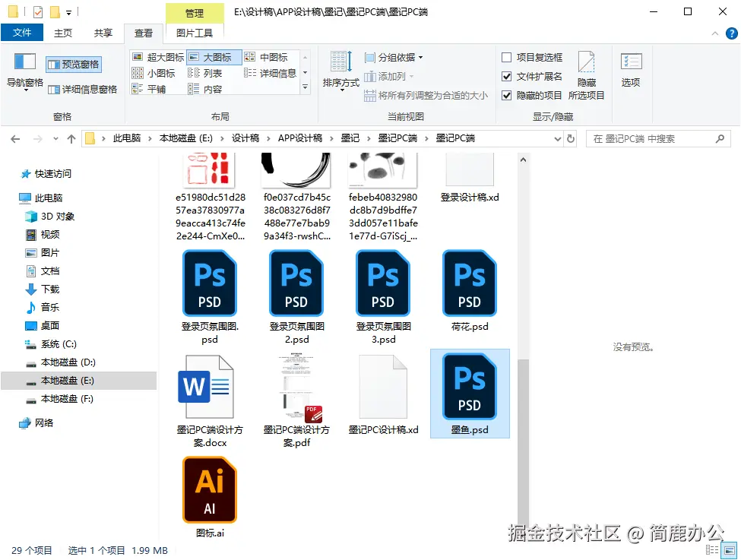Image resolution: width=741 pixels, height=560 pixels.
Task: Navigate to APP设计稿 in the breadcrumb
Action: [300, 138]
